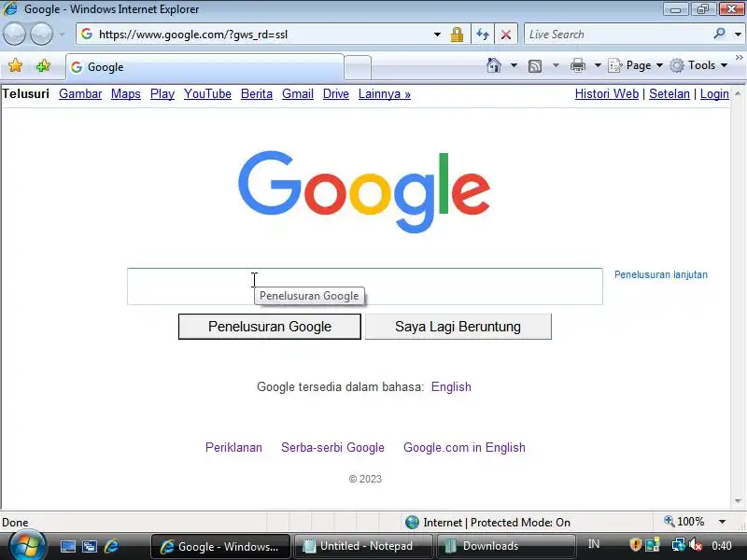This screenshot has width=747, height=560.
Task: Click the Switch between windows icon
Action: 90,547
